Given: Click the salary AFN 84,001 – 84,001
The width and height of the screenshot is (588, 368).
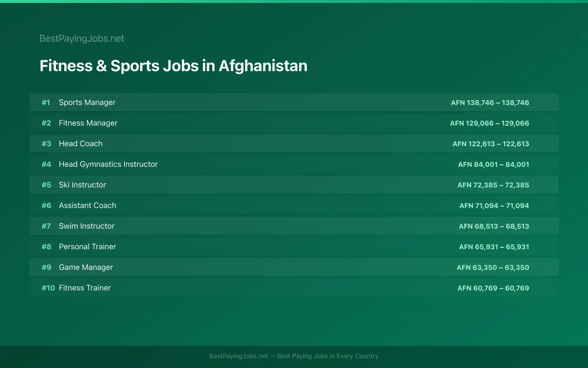Looking at the screenshot, I should pos(493,164).
